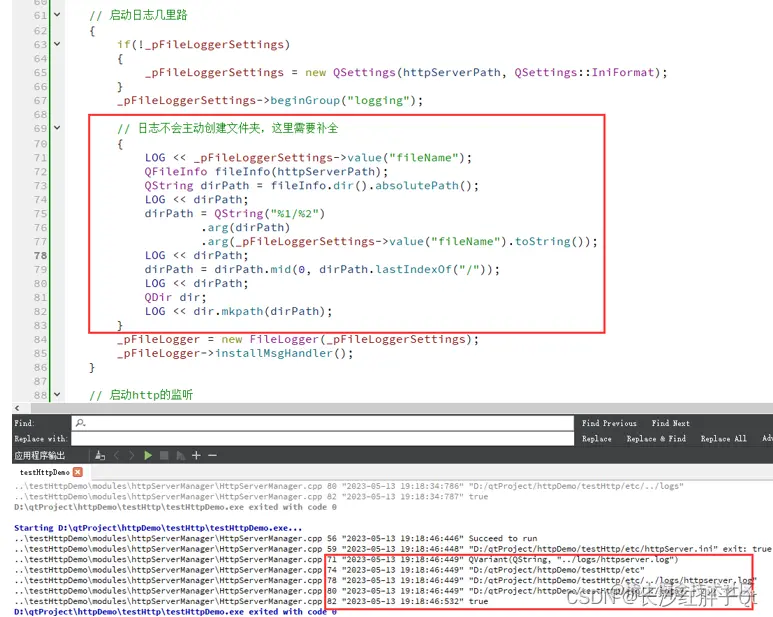Click the last 'exited with code 0' output line
Image resolution: width=773 pixels, height=617 pixels.
click(175, 612)
